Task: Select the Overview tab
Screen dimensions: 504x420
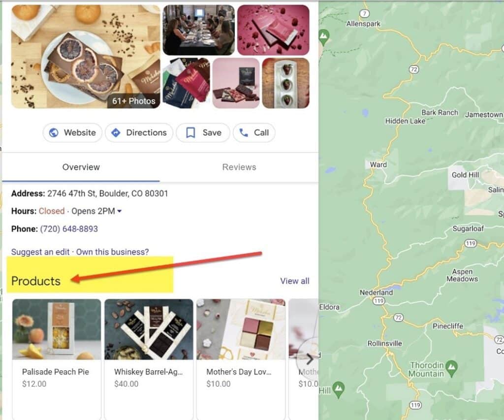Action: tap(81, 167)
